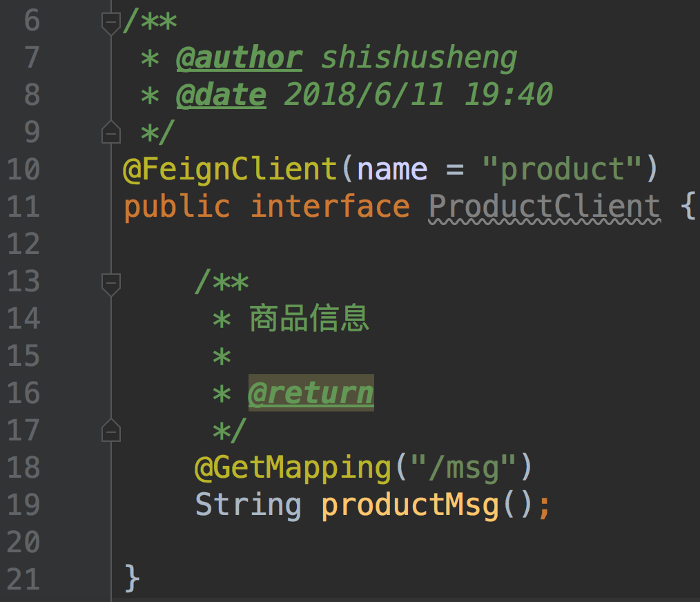The height and width of the screenshot is (602, 700).
Task: Click the Chinese comment text 商品信息
Action: tap(309, 319)
